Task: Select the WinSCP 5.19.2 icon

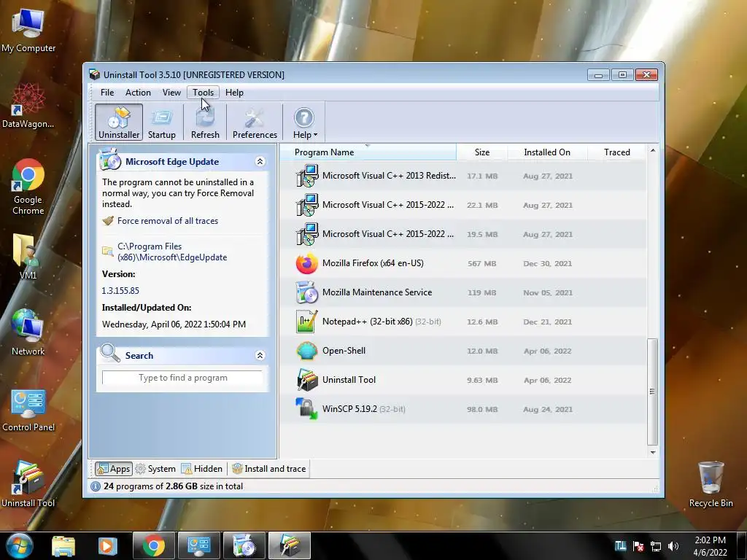Action: (307, 409)
